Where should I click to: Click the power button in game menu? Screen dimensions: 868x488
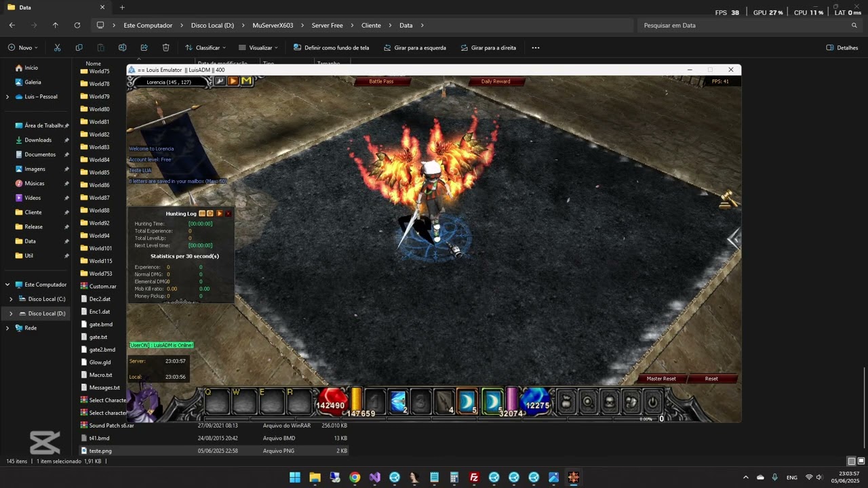(652, 402)
